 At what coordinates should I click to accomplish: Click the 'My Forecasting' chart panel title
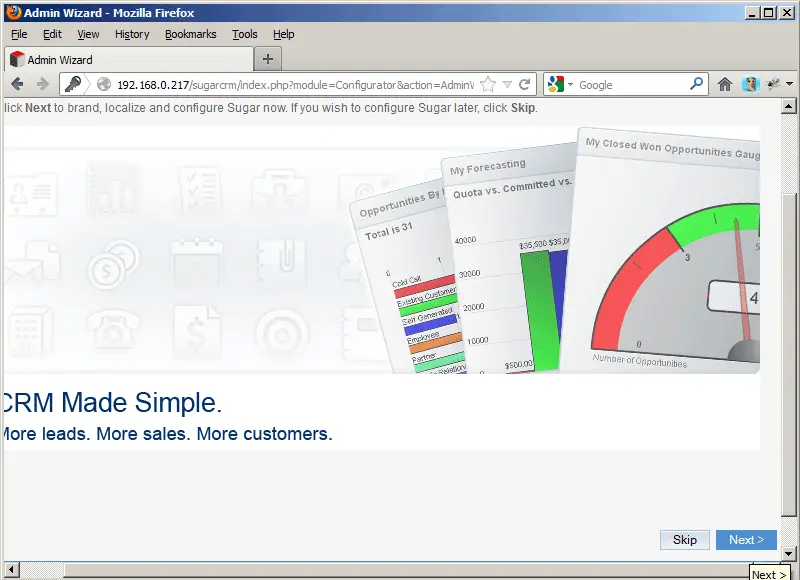point(488,166)
